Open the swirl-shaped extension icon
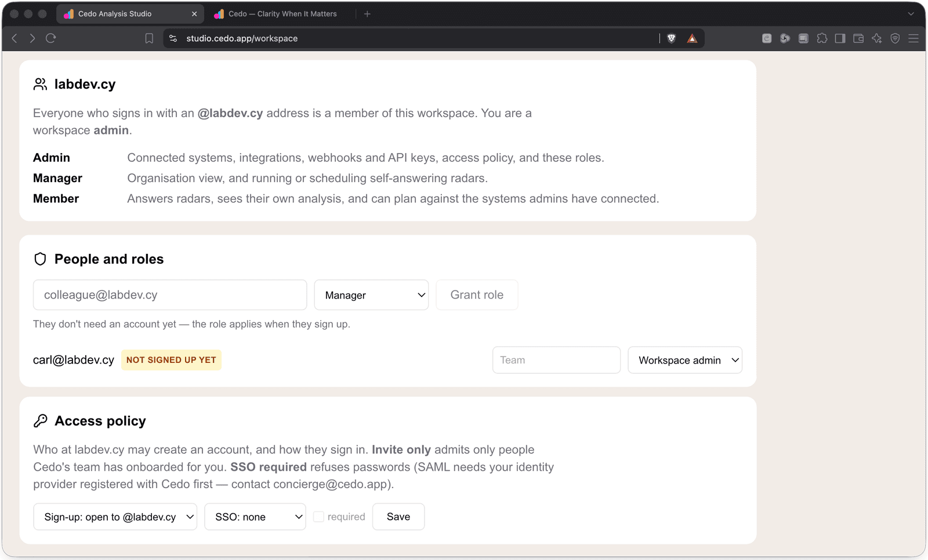Viewport: 928px width, 560px height. [x=785, y=38]
